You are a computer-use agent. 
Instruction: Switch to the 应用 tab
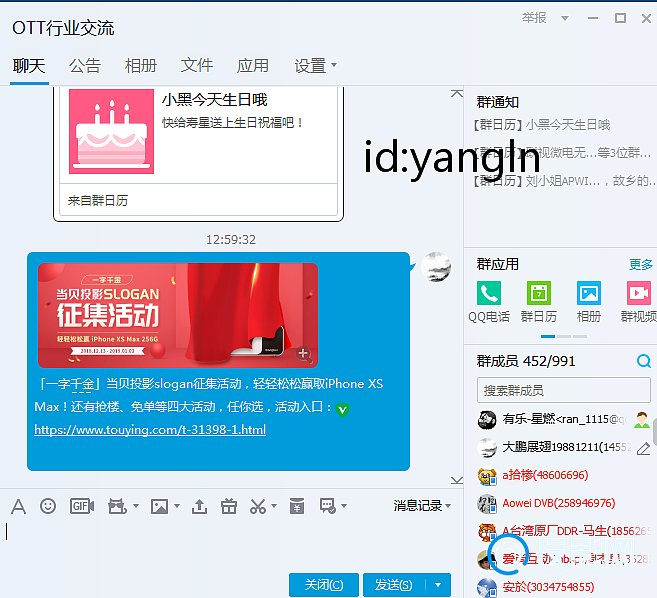click(253, 66)
